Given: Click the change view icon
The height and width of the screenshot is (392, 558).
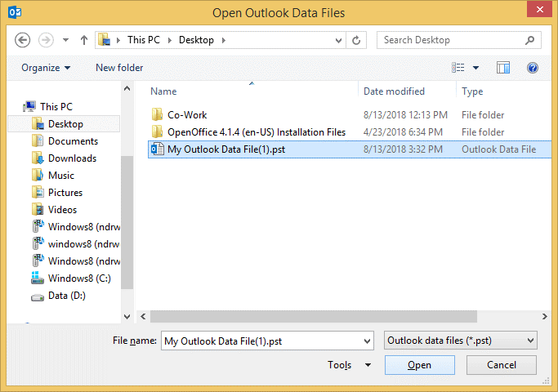Looking at the screenshot, I should pyautogui.click(x=458, y=68).
